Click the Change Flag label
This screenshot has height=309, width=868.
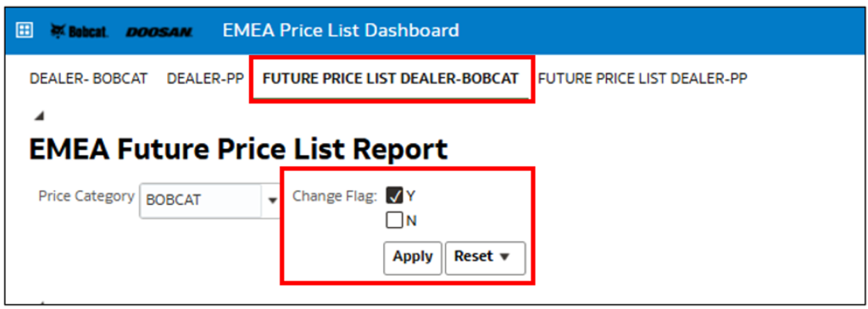tap(334, 196)
